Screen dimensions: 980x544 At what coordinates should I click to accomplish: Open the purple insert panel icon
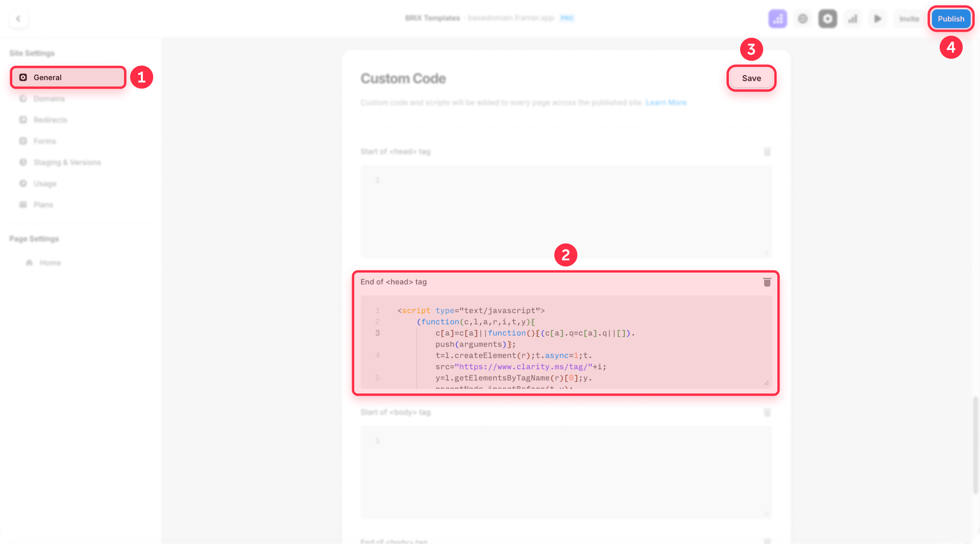click(777, 18)
